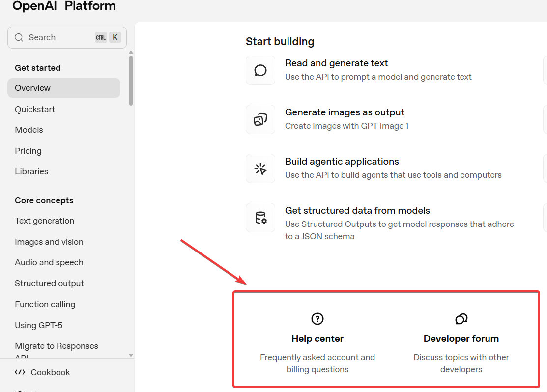Click the sidebar scroll down arrow
The image size is (547, 392).
tap(131, 355)
